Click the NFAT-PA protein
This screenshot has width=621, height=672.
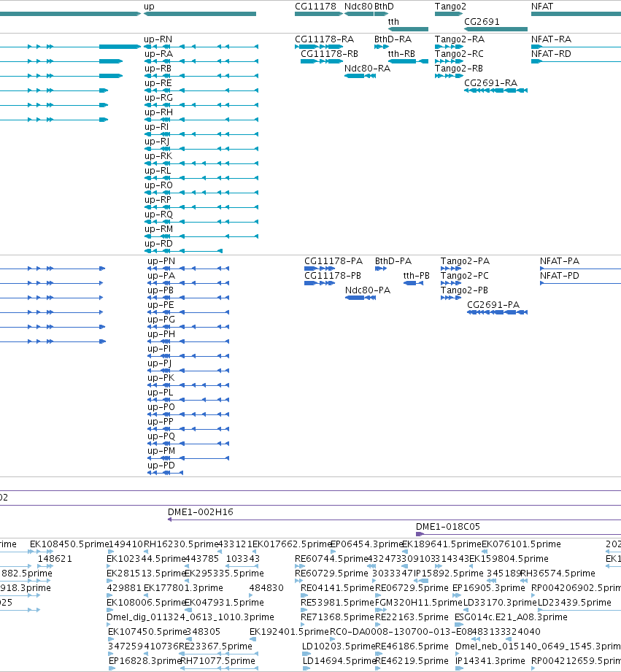[x=580, y=269]
